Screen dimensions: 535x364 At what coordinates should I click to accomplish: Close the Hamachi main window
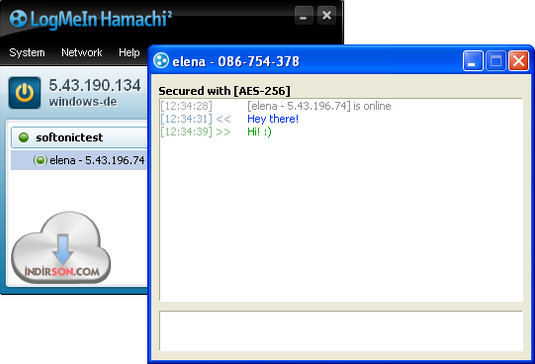click(x=327, y=15)
